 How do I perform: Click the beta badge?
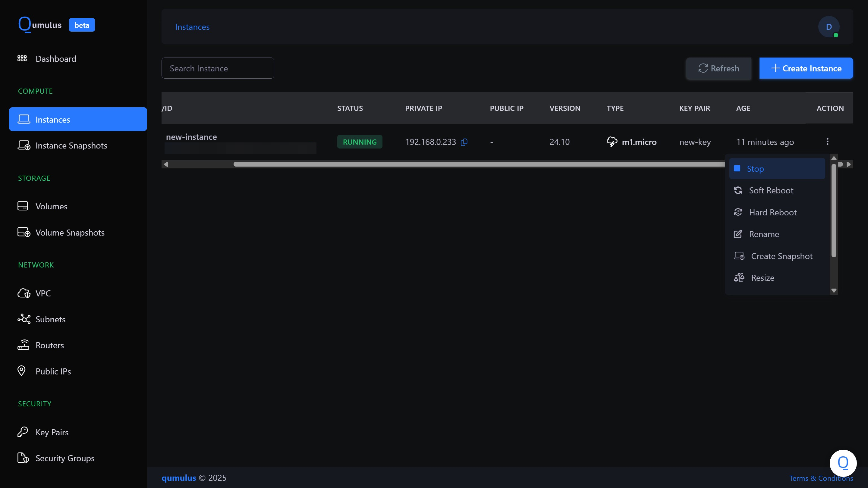(82, 25)
